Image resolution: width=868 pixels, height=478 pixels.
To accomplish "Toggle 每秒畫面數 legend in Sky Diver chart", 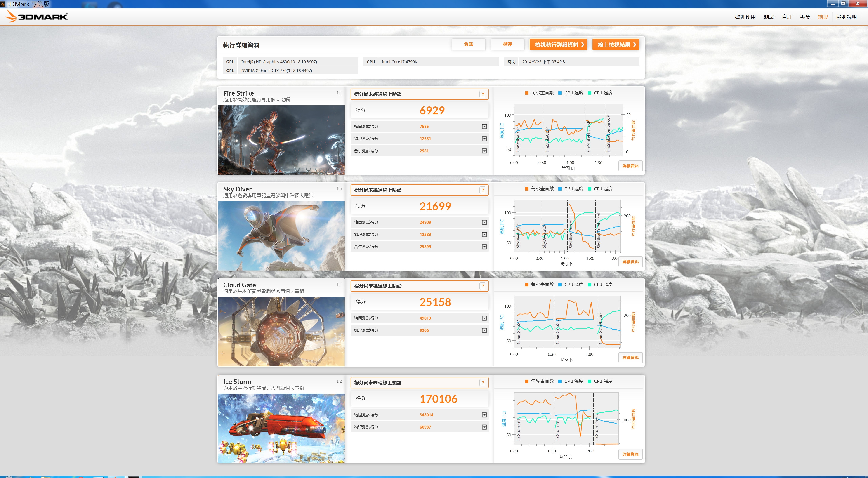I will [x=539, y=189].
